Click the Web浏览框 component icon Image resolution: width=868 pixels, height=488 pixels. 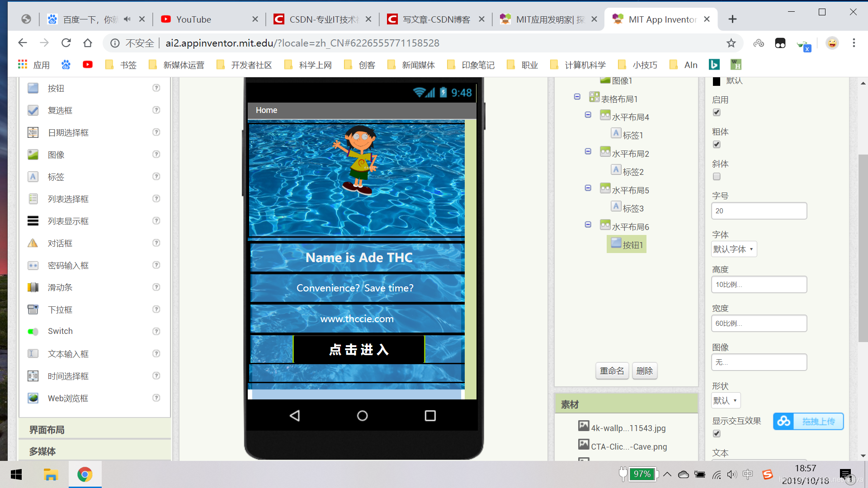(34, 398)
